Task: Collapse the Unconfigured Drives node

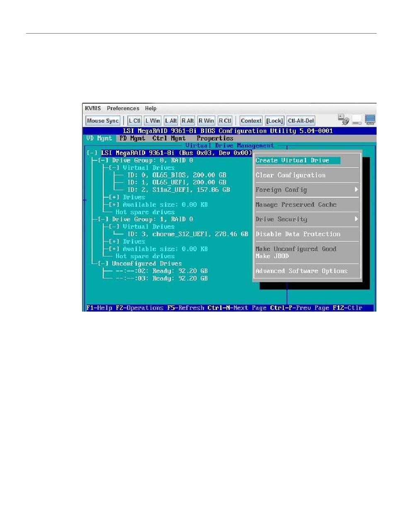Action: click(104, 264)
